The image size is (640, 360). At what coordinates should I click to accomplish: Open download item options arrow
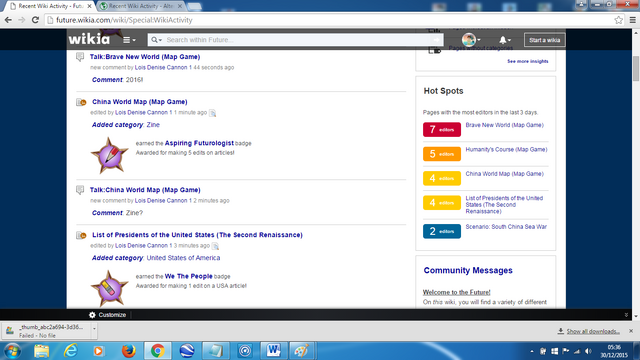94,329
